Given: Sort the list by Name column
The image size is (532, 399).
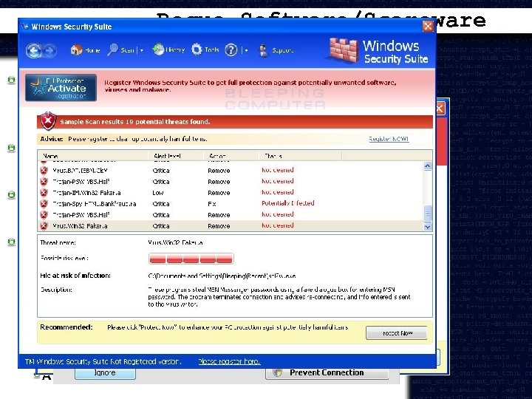Looking at the screenshot, I should [92, 156].
